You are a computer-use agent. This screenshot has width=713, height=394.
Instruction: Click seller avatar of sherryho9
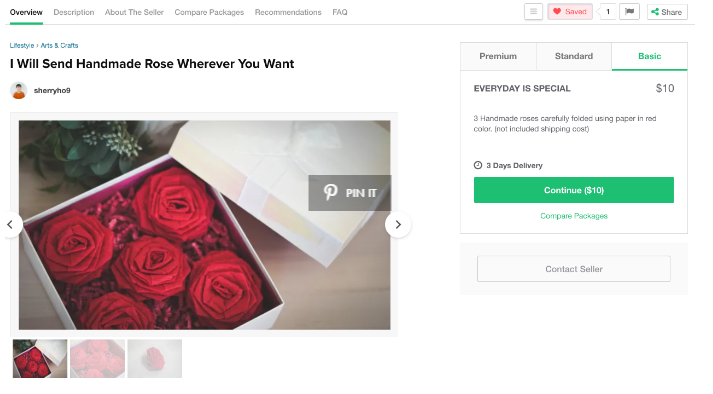click(19, 91)
